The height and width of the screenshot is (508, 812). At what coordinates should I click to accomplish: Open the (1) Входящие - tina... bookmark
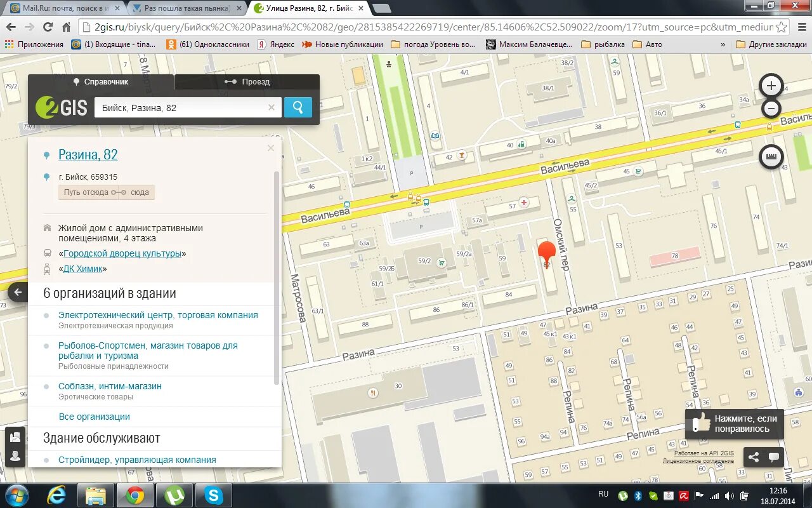(x=115, y=44)
